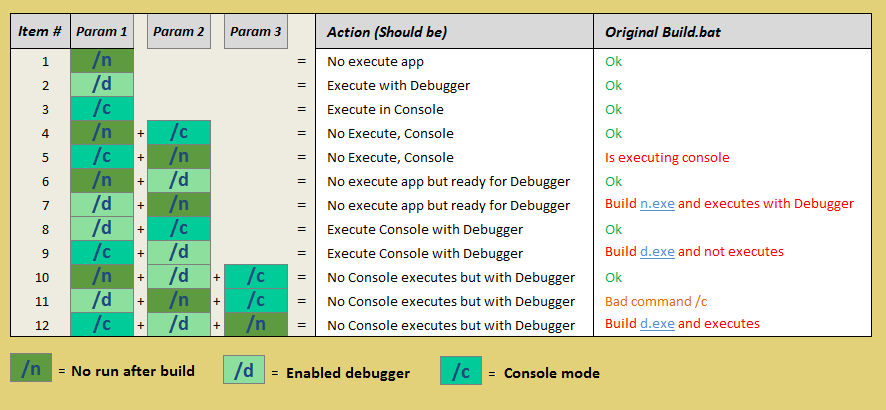Image resolution: width=886 pixels, height=410 pixels.
Task: Select the Execute in Console action cell
Action: tap(385, 109)
